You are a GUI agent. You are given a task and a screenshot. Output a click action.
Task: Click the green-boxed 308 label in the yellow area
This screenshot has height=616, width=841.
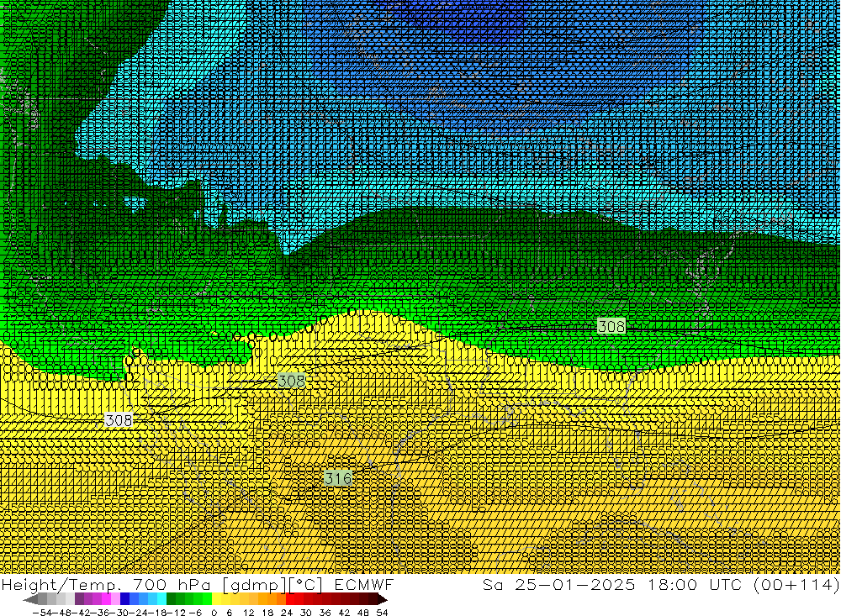point(291,382)
